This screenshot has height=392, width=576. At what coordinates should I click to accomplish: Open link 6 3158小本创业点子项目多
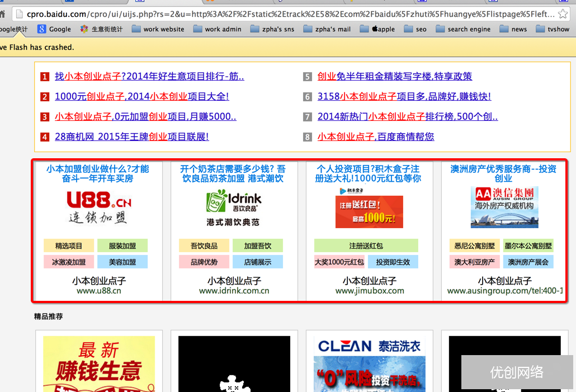(x=404, y=97)
